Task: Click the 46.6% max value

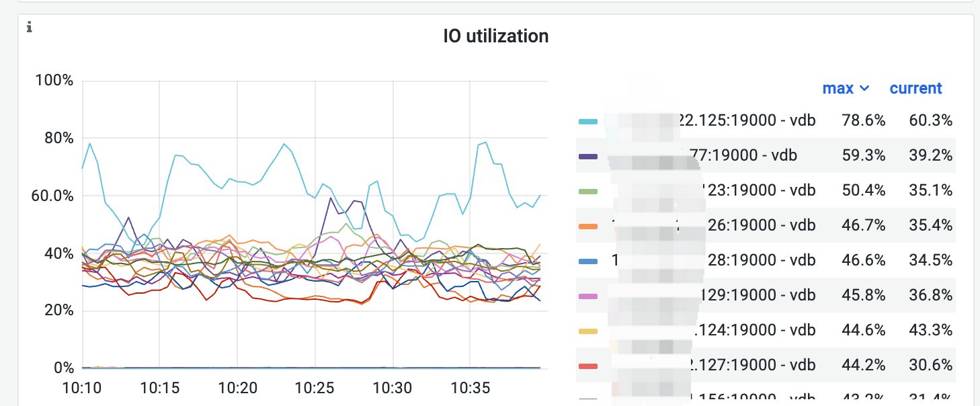Action: tap(863, 261)
